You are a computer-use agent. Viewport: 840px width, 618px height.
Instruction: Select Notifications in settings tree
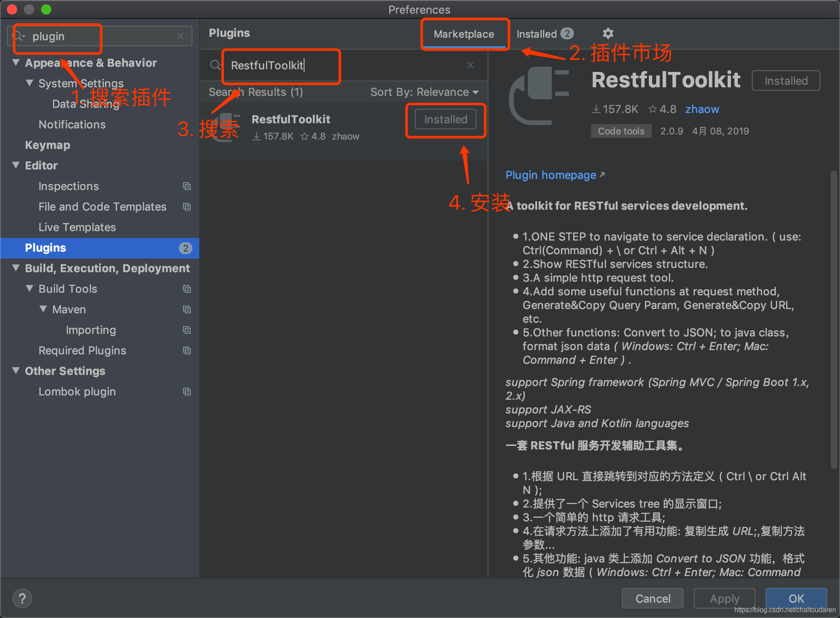(72, 125)
